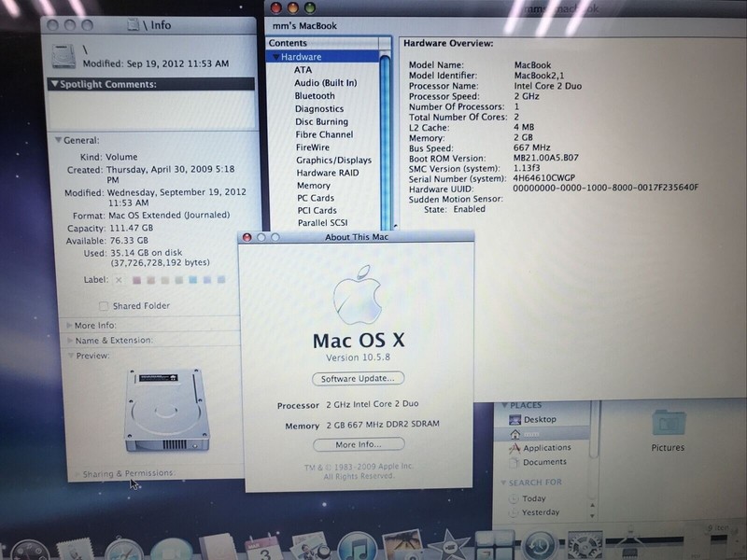Open Spaces grid icon in Dock

pyautogui.click(x=495, y=545)
